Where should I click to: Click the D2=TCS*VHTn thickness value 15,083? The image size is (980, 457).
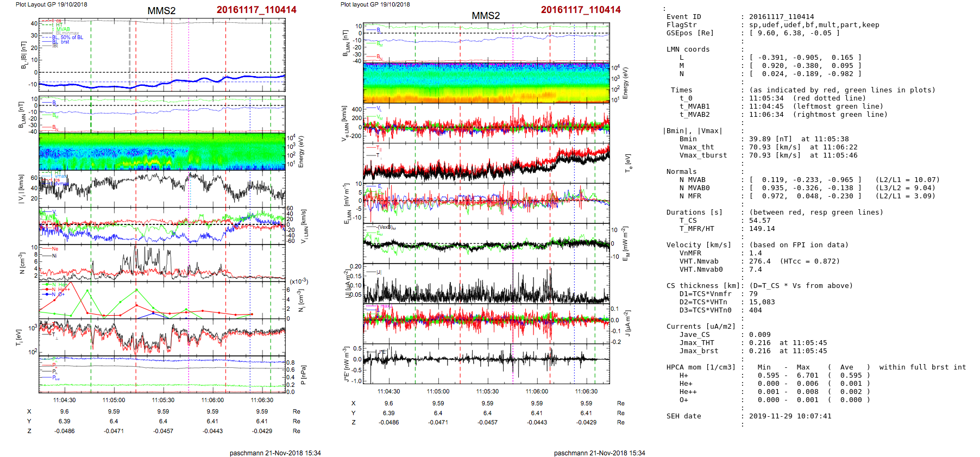pyautogui.click(x=762, y=302)
